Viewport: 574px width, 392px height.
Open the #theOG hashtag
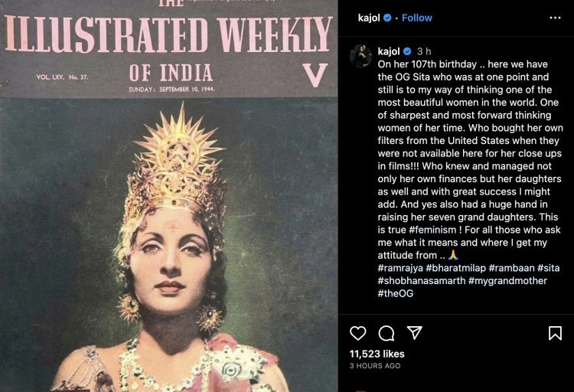click(396, 292)
